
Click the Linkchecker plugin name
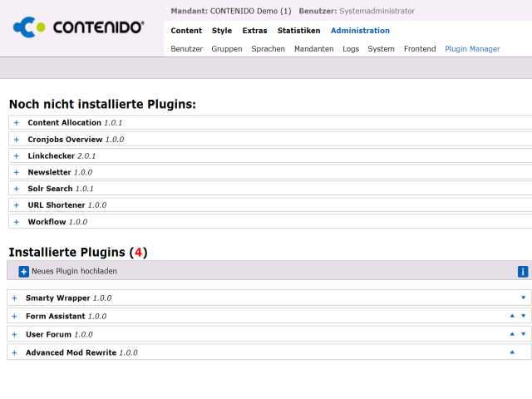[52, 155]
